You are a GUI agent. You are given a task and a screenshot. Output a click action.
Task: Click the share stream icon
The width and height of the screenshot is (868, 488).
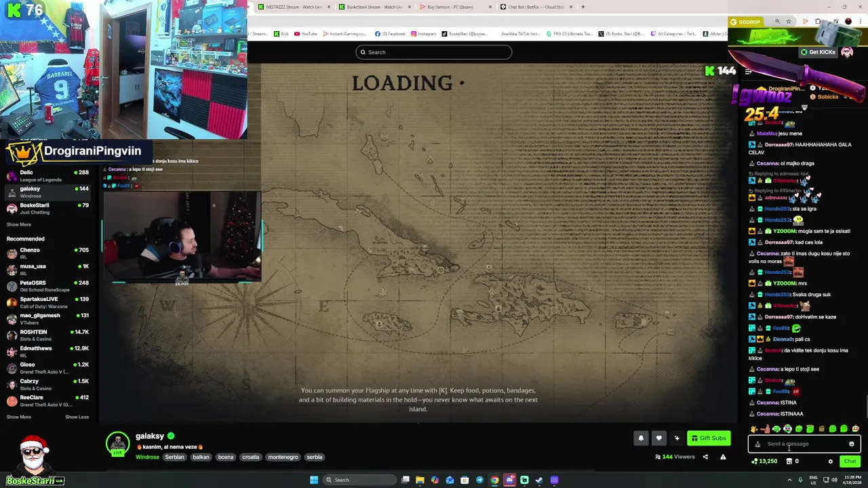point(705,457)
